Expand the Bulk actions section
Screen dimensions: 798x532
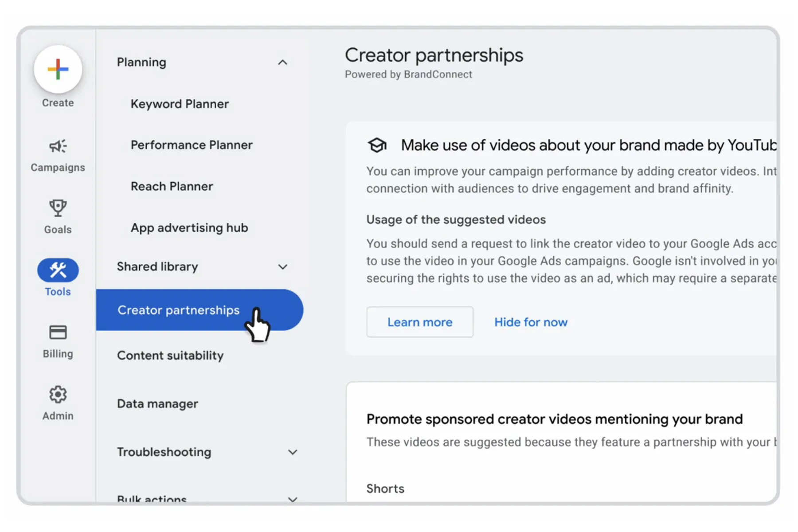(293, 499)
